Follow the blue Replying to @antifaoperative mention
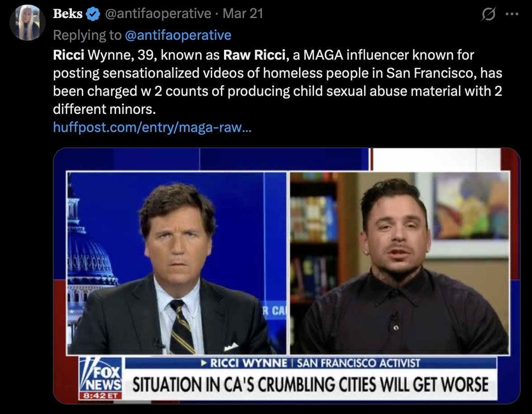Viewport: 532px width, 414px height. tap(178, 35)
